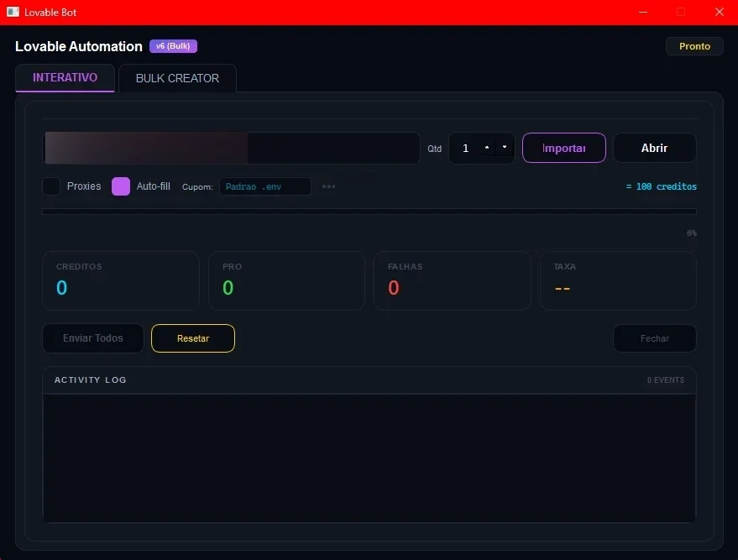Increase quantity with the up arrow
Viewport: 738px width, 560px height.
point(487,147)
